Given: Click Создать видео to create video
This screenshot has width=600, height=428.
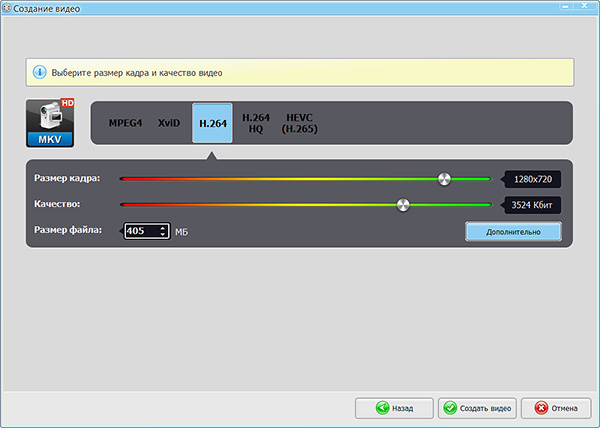Looking at the screenshot, I should tap(477, 408).
